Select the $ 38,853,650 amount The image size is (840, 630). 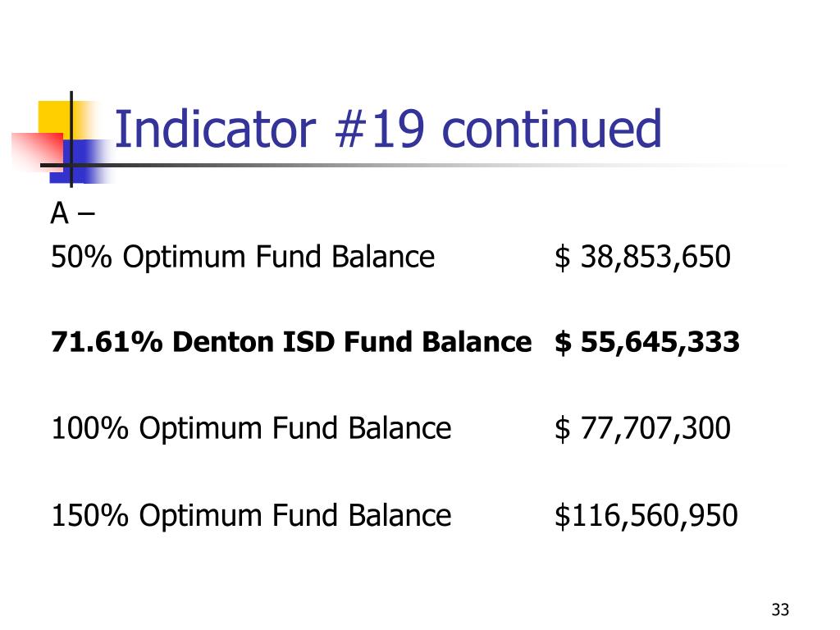[x=642, y=258]
